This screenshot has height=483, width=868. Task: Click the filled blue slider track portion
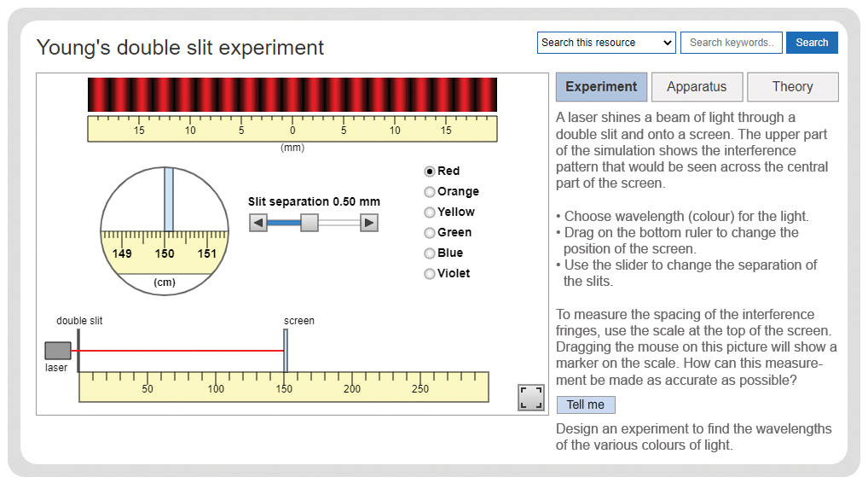[284, 223]
